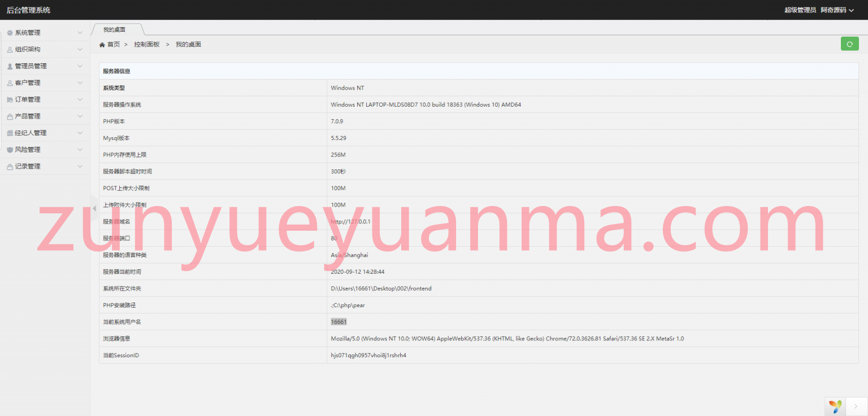Expand the 系统管理 chevron
The image size is (868, 416).
tap(80, 33)
